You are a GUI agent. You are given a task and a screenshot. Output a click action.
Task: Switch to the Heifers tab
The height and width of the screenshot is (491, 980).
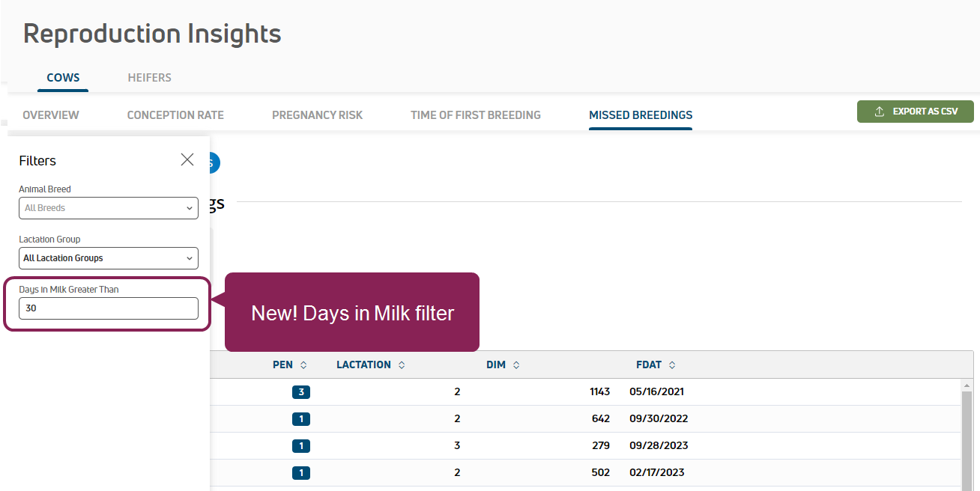pos(149,78)
